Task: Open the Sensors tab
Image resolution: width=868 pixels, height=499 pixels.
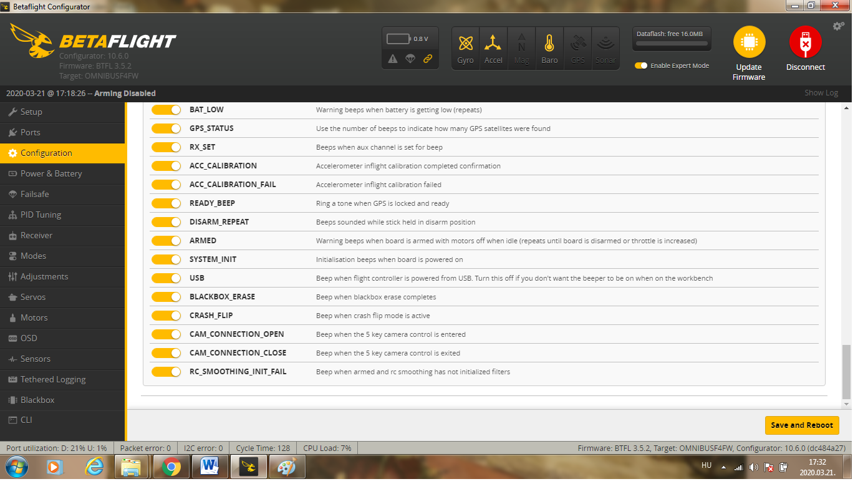Action: click(62, 359)
